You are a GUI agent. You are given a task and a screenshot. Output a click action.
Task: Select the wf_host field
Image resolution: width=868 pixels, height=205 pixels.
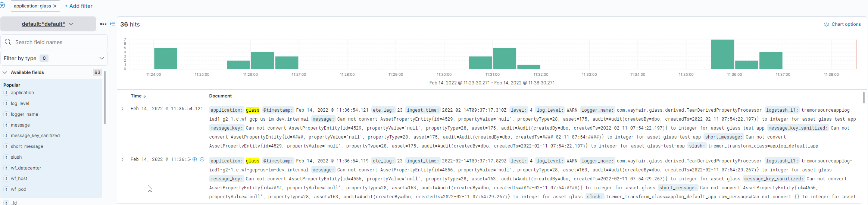pyautogui.click(x=19, y=178)
